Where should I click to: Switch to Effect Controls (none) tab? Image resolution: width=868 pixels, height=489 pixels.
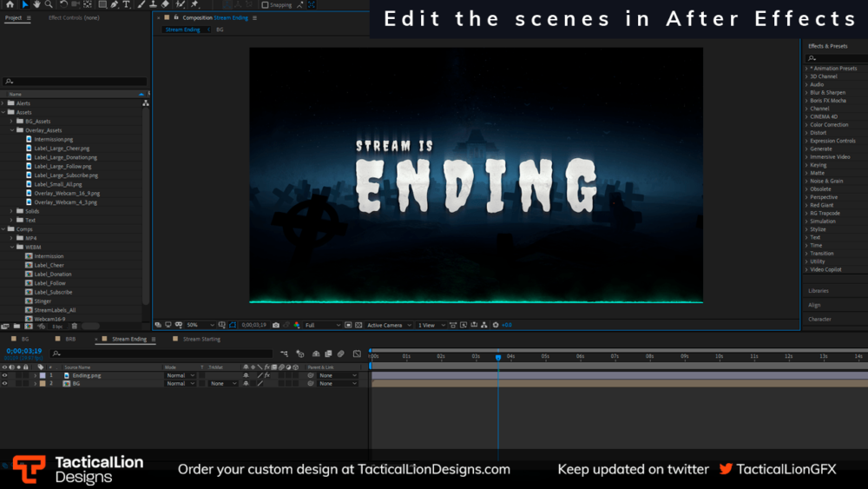74,17
